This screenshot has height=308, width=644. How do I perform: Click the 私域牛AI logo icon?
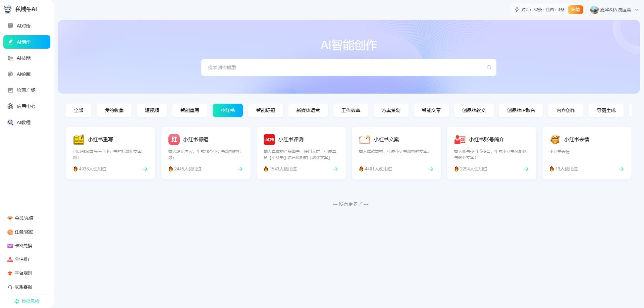point(8,9)
